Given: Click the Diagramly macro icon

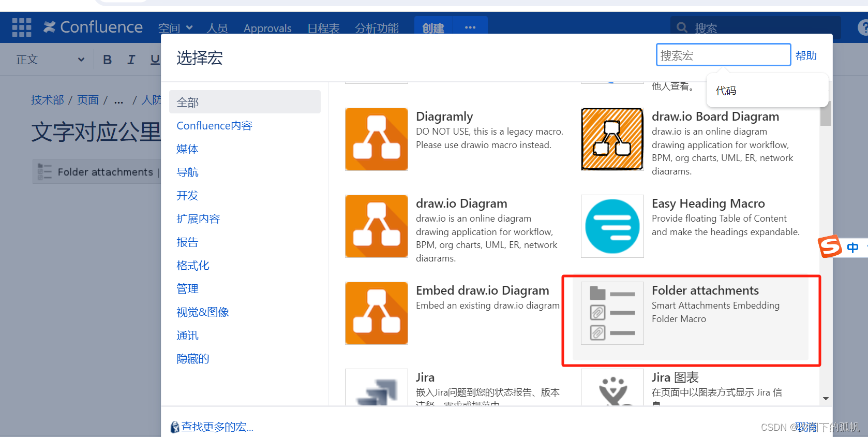Looking at the screenshot, I should pos(377,139).
